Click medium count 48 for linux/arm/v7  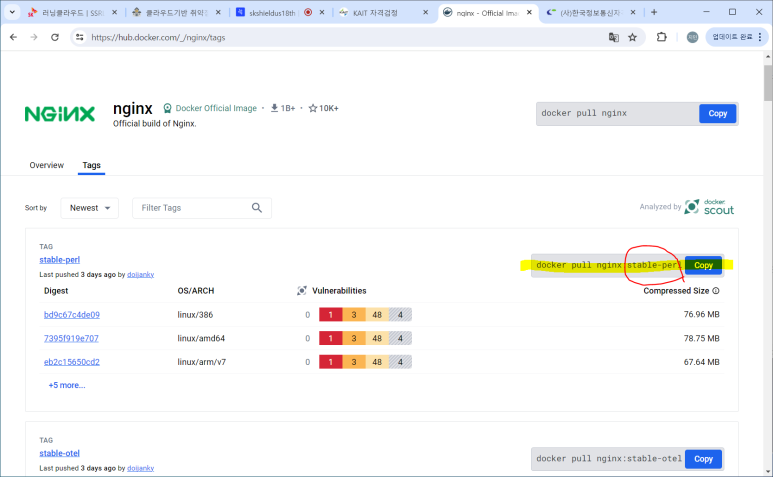point(377,362)
